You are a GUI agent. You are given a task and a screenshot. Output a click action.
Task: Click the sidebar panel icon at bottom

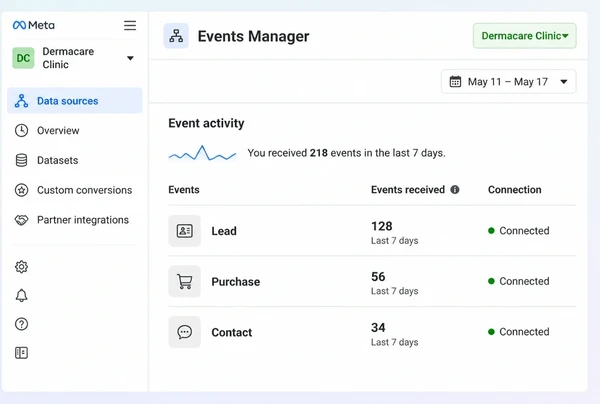point(21,353)
